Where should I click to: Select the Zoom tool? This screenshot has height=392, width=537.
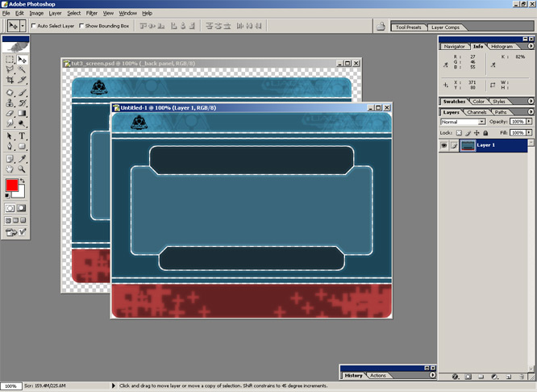pos(22,169)
